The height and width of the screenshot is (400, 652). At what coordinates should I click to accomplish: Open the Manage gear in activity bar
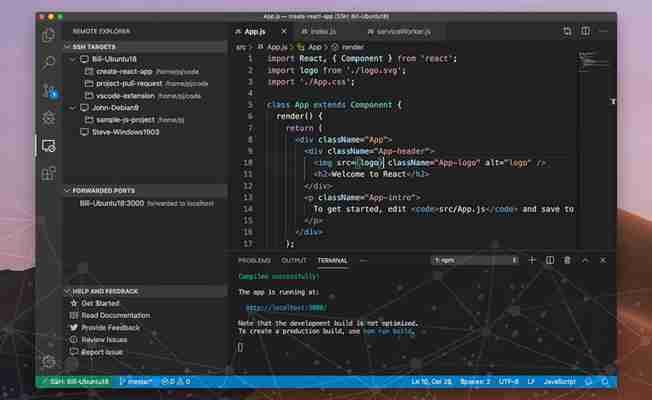(x=48, y=362)
